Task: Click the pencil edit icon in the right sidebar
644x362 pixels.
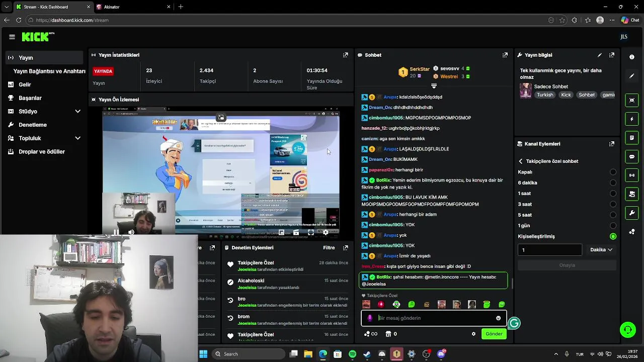Action: click(x=632, y=76)
